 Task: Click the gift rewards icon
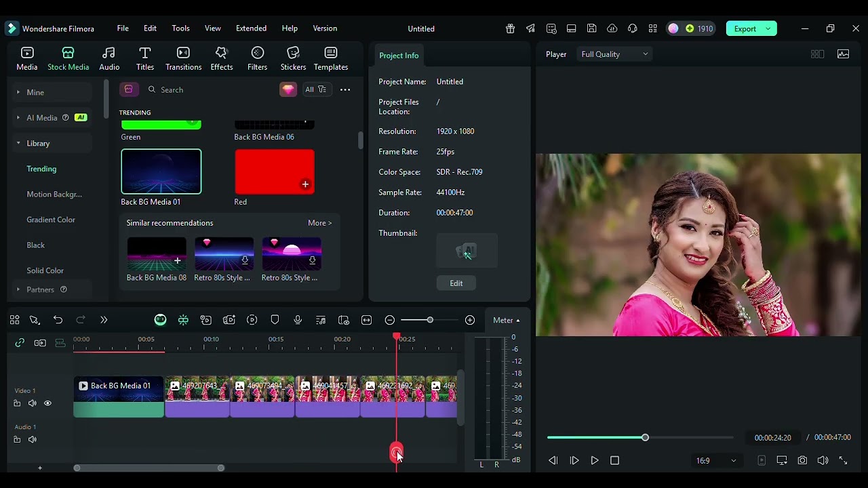510,28
